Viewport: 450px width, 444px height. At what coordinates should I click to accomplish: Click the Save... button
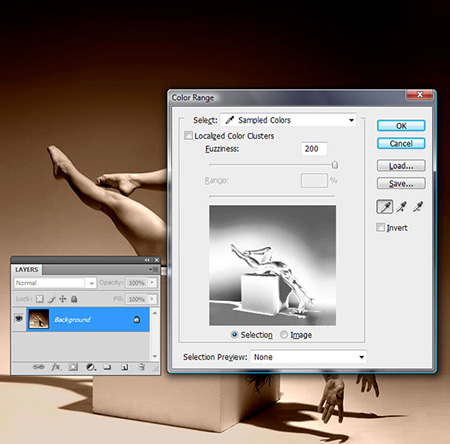pyautogui.click(x=401, y=183)
